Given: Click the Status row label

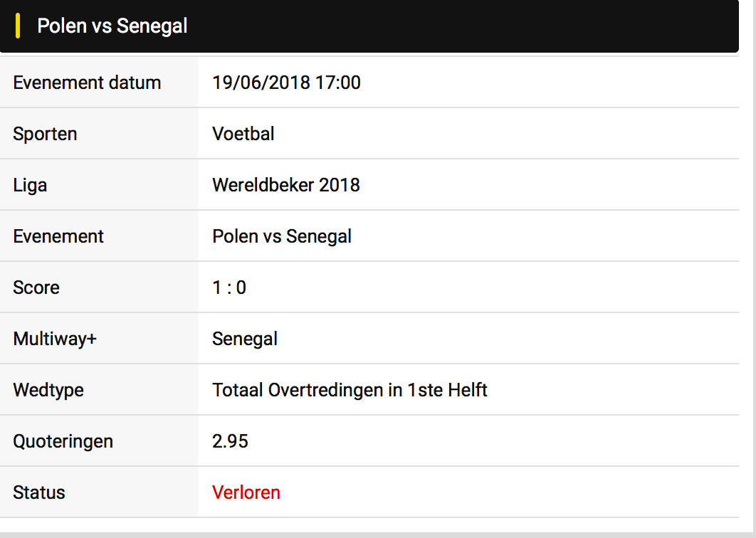Looking at the screenshot, I should (38, 492).
